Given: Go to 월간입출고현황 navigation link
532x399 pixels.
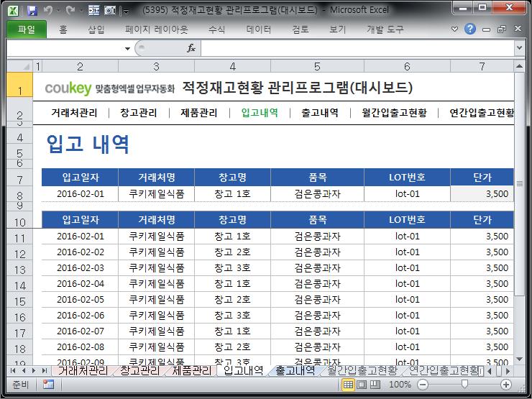Looking at the screenshot, I should click(394, 113).
